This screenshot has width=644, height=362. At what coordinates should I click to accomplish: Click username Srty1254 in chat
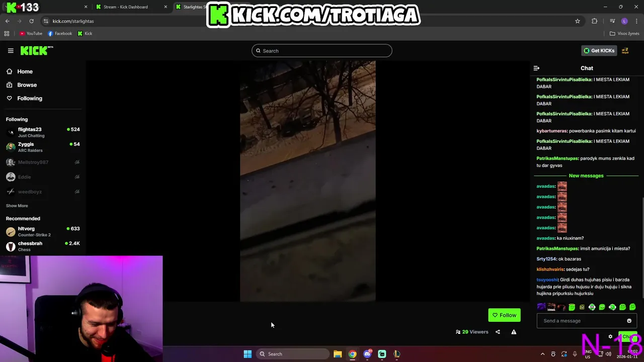point(546,259)
